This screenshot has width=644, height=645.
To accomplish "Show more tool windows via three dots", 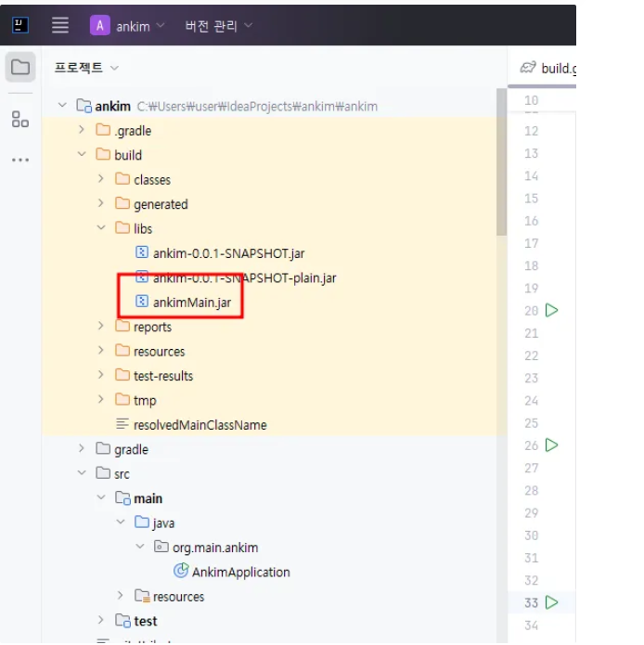I will point(20,160).
